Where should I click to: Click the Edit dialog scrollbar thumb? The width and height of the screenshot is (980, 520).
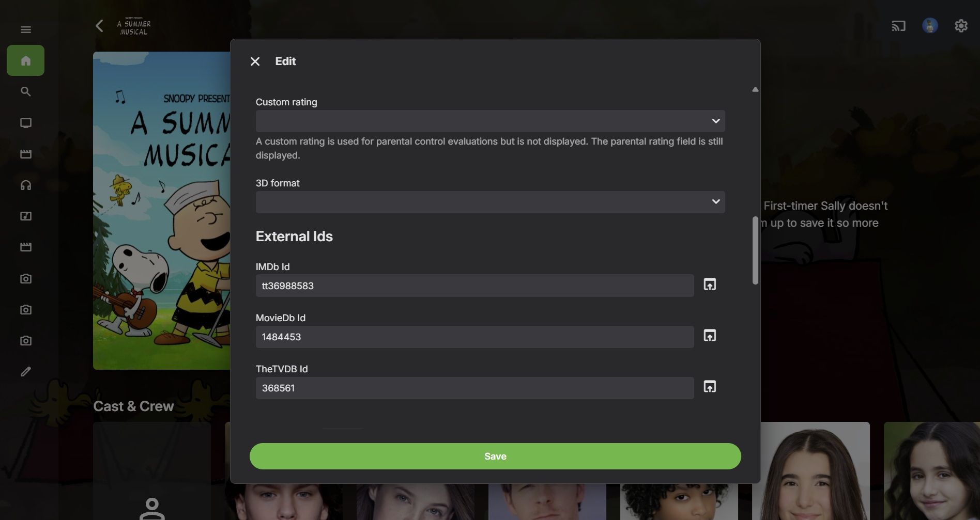click(755, 250)
